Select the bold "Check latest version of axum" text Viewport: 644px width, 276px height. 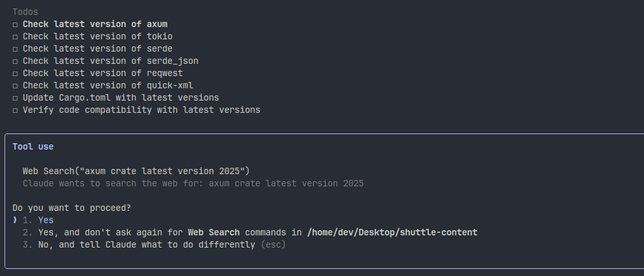pyautogui.click(x=95, y=24)
